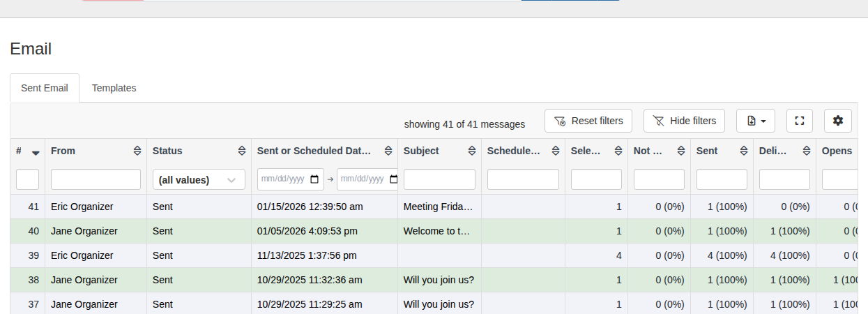Focus the Subject filter field
Viewport: 868px width, 314px height.
click(439, 179)
